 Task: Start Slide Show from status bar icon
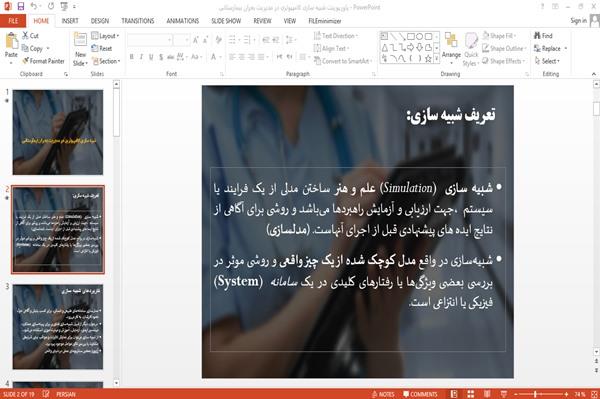point(504,394)
